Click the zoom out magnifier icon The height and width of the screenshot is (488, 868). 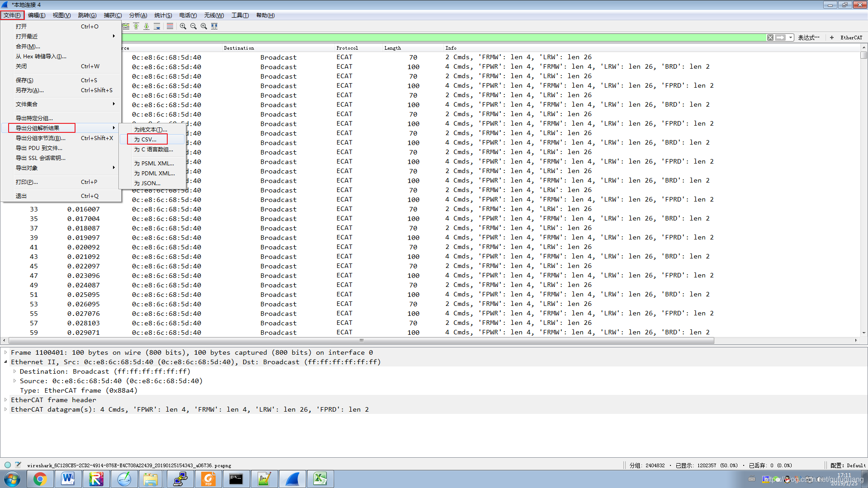[x=193, y=26]
